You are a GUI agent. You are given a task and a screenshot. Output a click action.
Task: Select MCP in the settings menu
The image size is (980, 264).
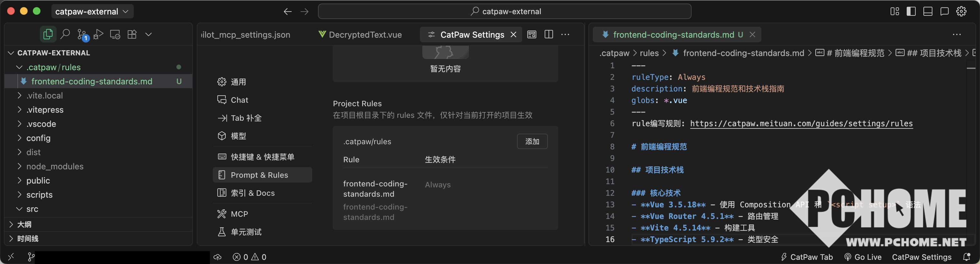[239, 214]
